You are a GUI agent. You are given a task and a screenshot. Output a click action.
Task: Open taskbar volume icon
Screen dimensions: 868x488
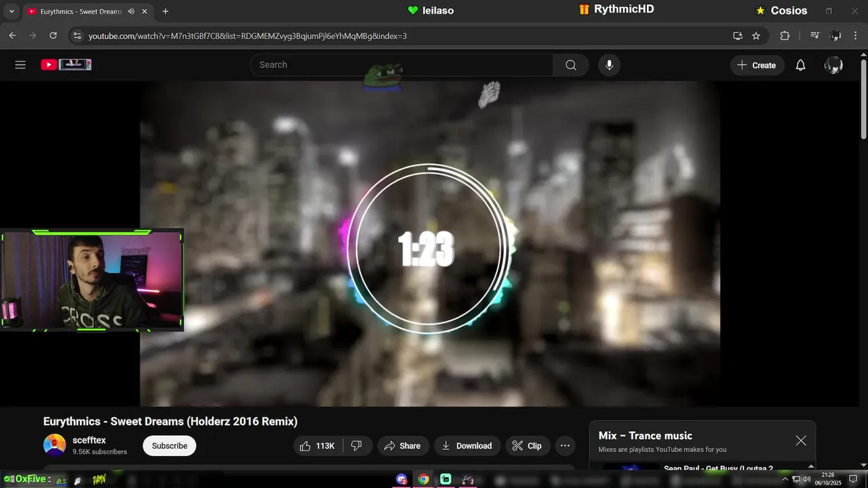[806, 479]
